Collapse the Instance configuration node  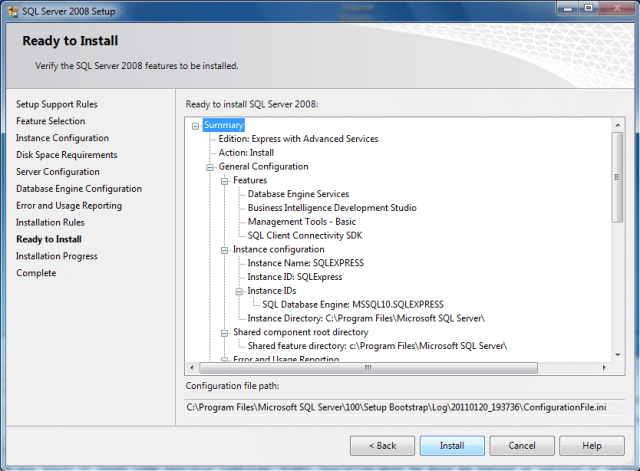coord(224,250)
